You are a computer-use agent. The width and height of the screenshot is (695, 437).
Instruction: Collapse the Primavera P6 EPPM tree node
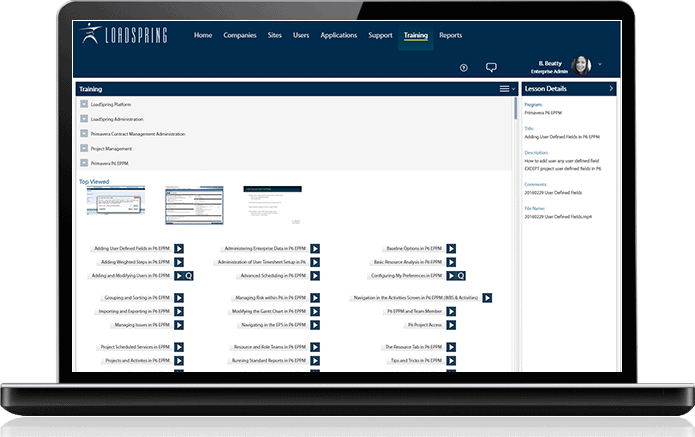[84, 163]
